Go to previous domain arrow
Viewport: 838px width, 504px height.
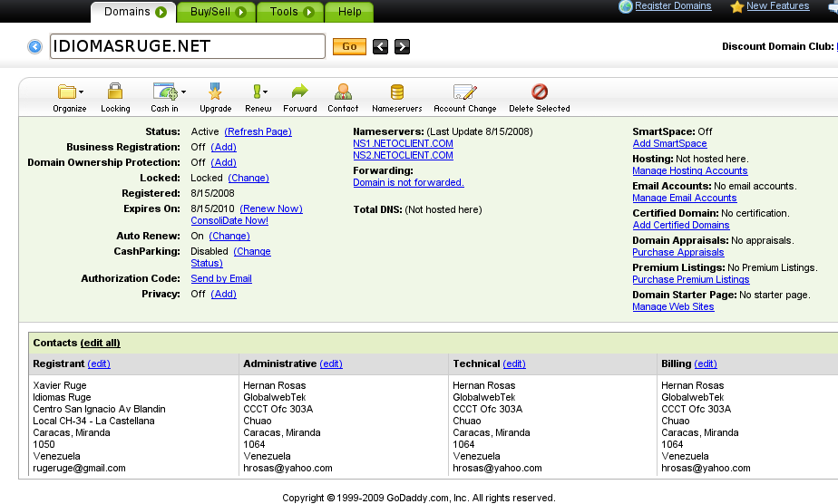[x=380, y=46]
